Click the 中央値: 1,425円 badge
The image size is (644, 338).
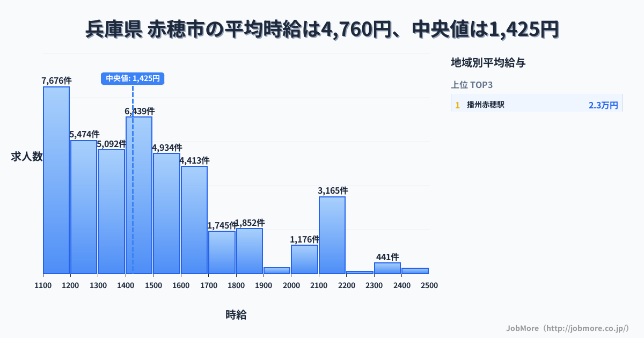click(133, 78)
